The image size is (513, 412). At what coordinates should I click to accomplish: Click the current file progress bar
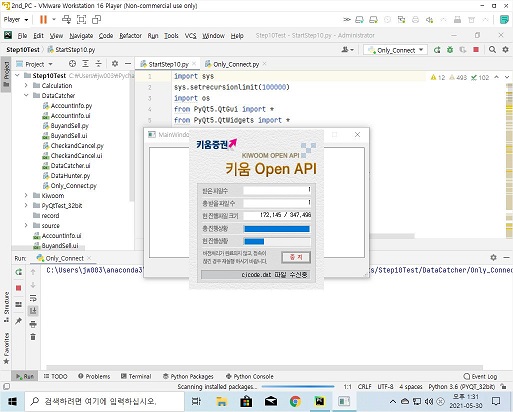pos(277,241)
